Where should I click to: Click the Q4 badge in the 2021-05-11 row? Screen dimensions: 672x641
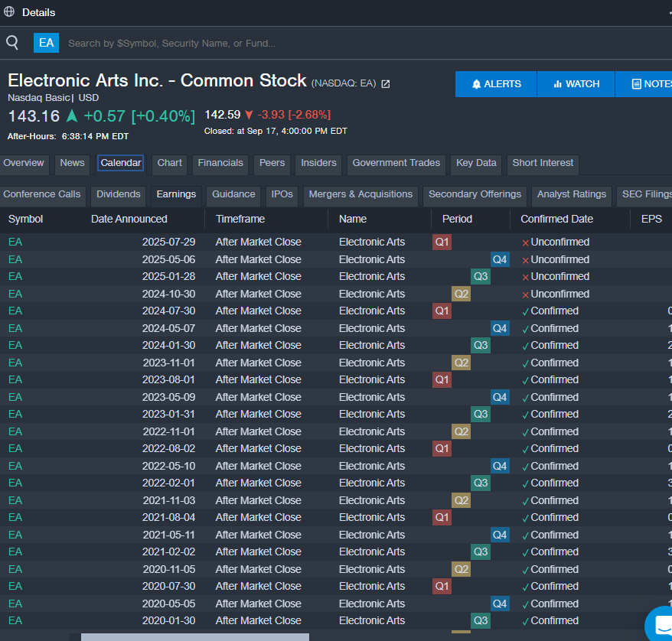tap(500, 535)
